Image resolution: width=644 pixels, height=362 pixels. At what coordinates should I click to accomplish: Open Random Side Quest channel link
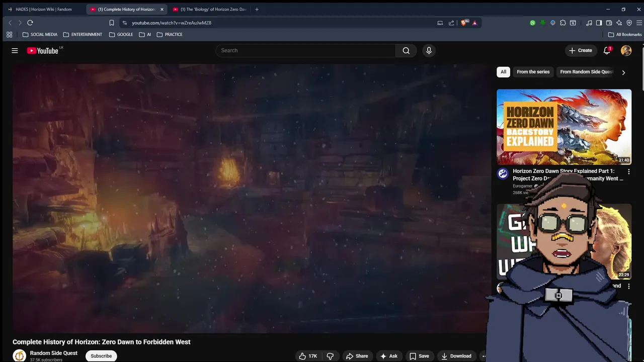(x=54, y=353)
